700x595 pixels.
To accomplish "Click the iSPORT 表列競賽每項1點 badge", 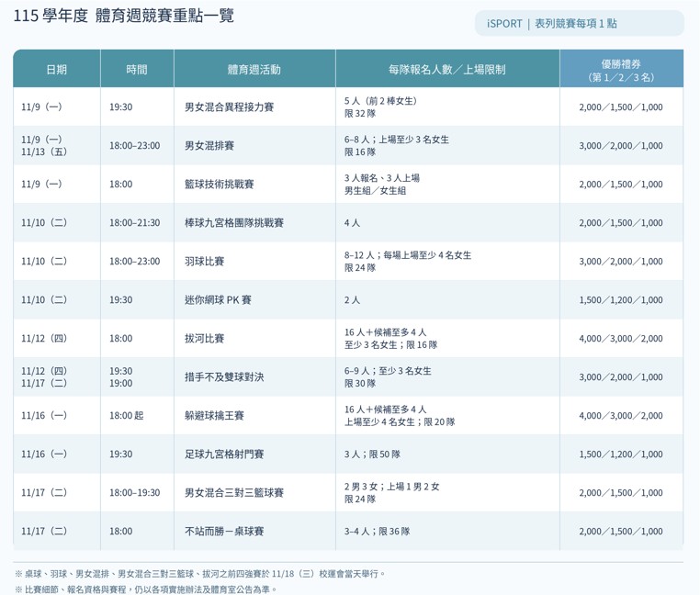I will click(x=579, y=23).
